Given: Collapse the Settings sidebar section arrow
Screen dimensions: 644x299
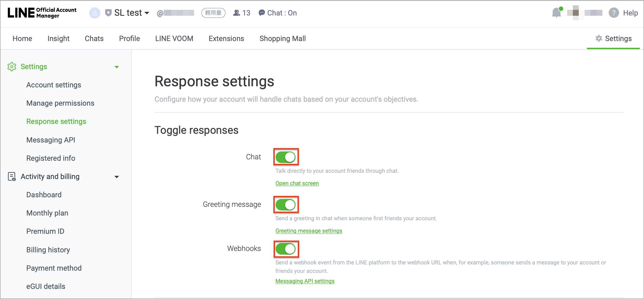Looking at the screenshot, I should pos(117,67).
